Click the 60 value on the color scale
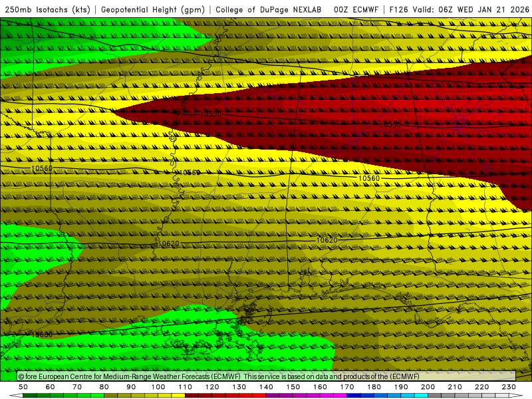The image size is (532, 399). [x=51, y=387]
